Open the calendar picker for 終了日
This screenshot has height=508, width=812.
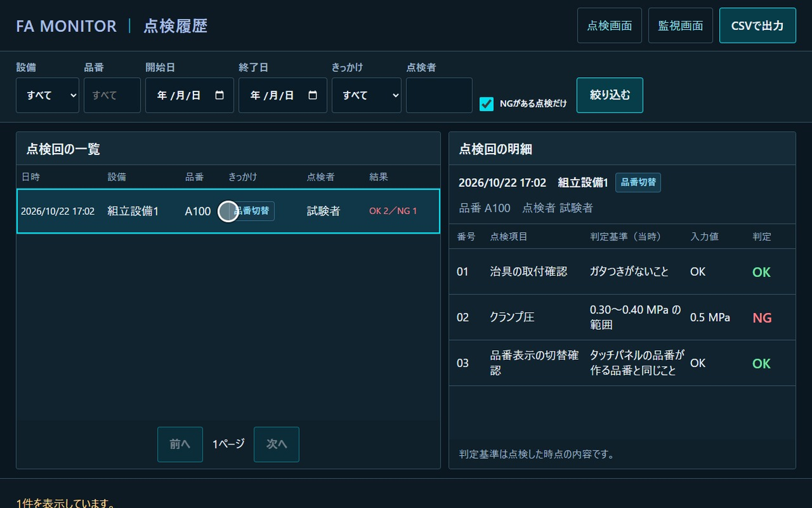pos(313,96)
